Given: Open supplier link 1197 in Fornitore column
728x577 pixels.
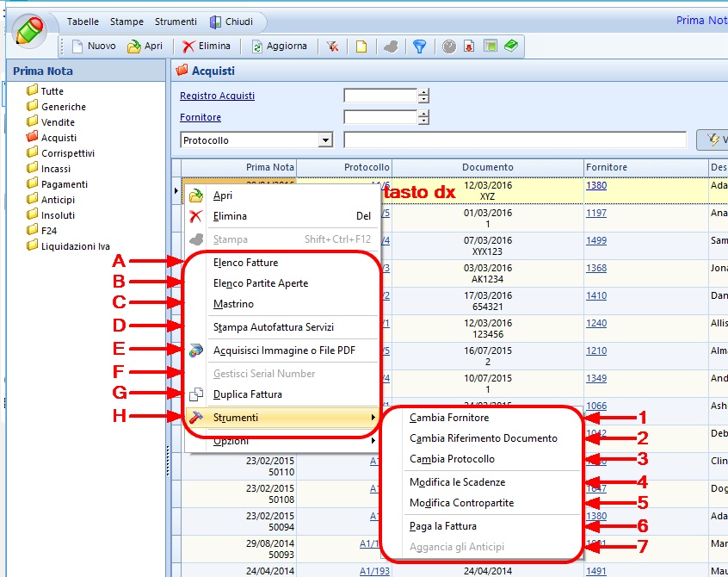Looking at the screenshot, I should point(595,213).
